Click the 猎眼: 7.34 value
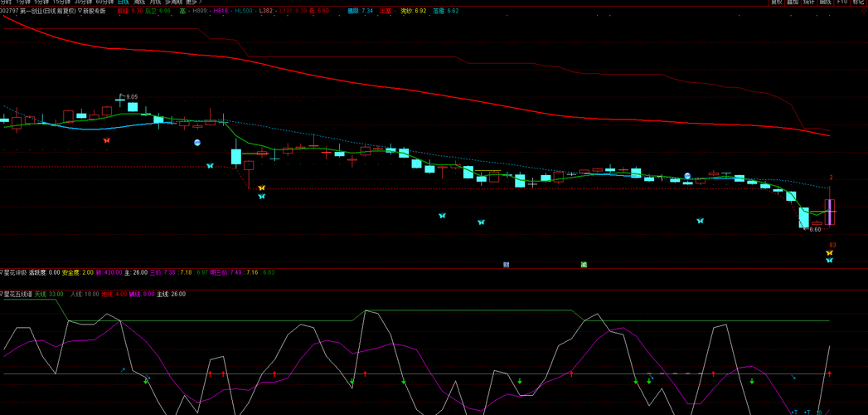The width and height of the screenshot is (868, 415). pos(360,11)
